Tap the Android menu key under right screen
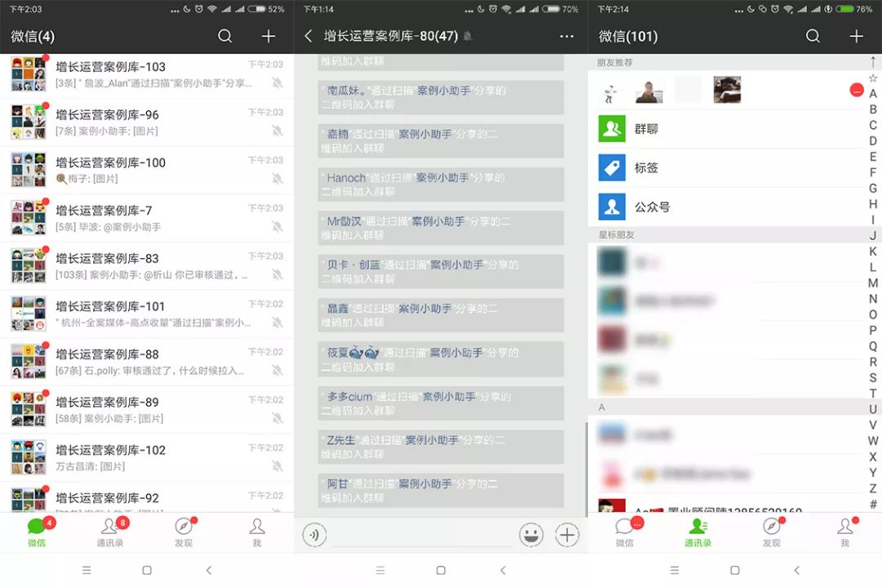 point(675,570)
